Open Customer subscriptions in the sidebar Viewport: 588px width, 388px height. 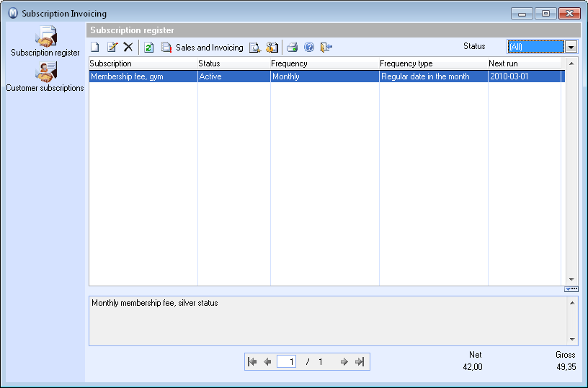[x=45, y=76]
